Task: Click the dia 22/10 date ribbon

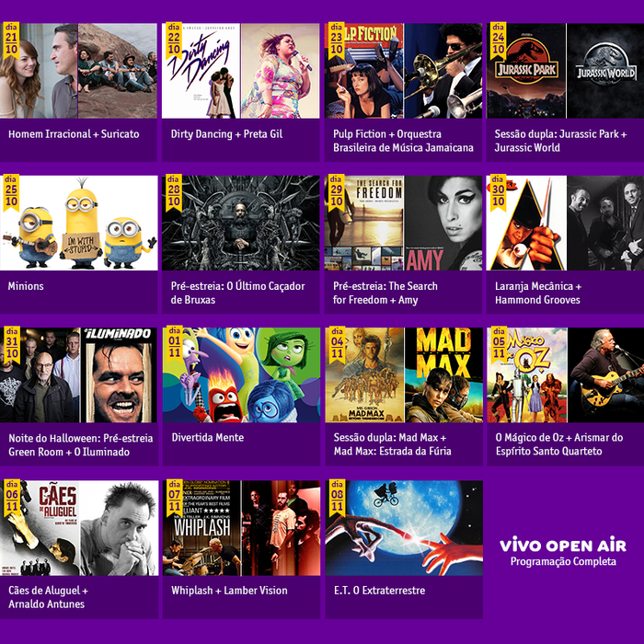Action: [174, 40]
